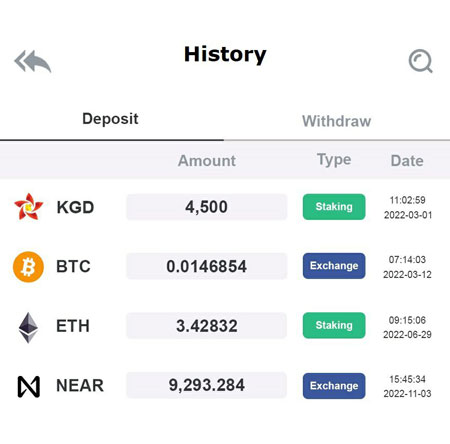Click the Amount column header
450x444 pixels.
(x=207, y=161)
